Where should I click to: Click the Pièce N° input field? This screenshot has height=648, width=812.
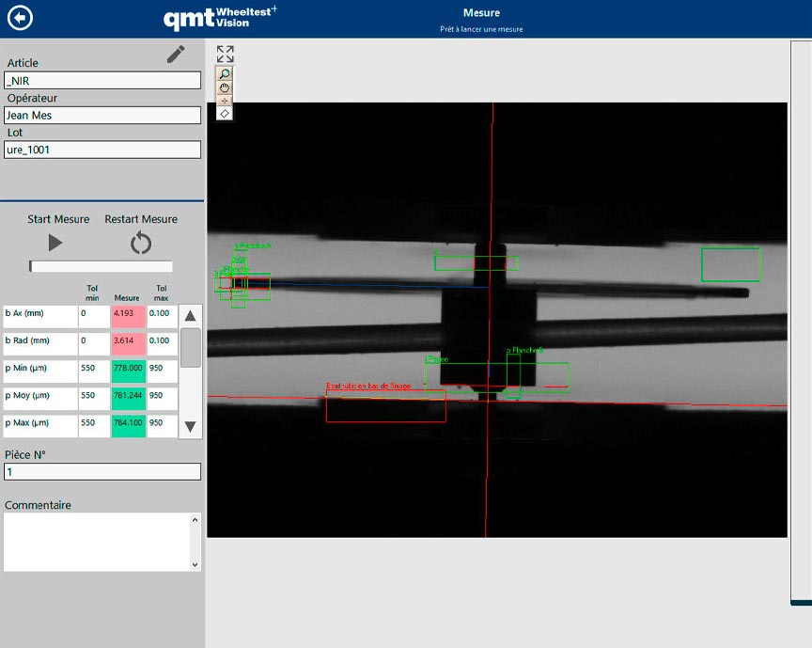click(x=102, y=472)
